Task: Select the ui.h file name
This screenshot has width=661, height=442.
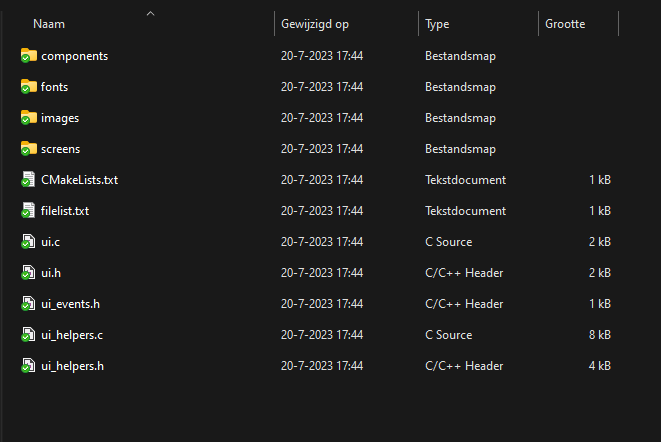Action: [51, 273]
